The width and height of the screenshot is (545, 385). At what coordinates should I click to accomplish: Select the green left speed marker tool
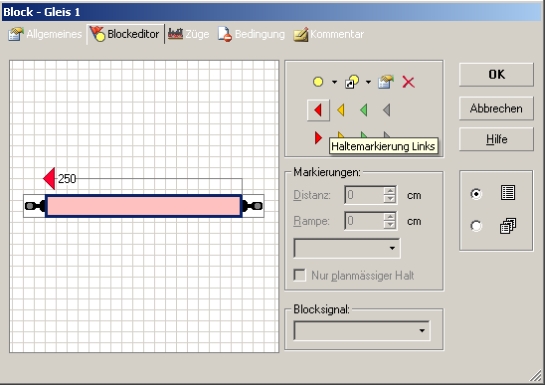pos(364,110)
